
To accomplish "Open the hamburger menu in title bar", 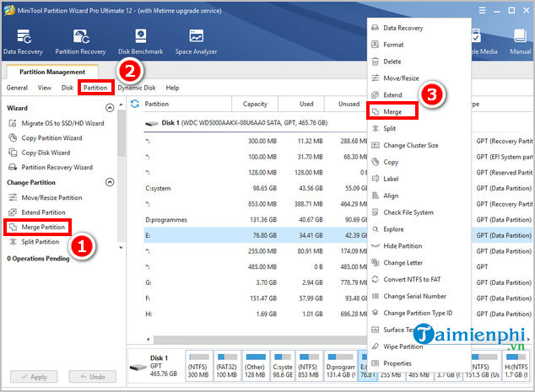I will [482, 11].
